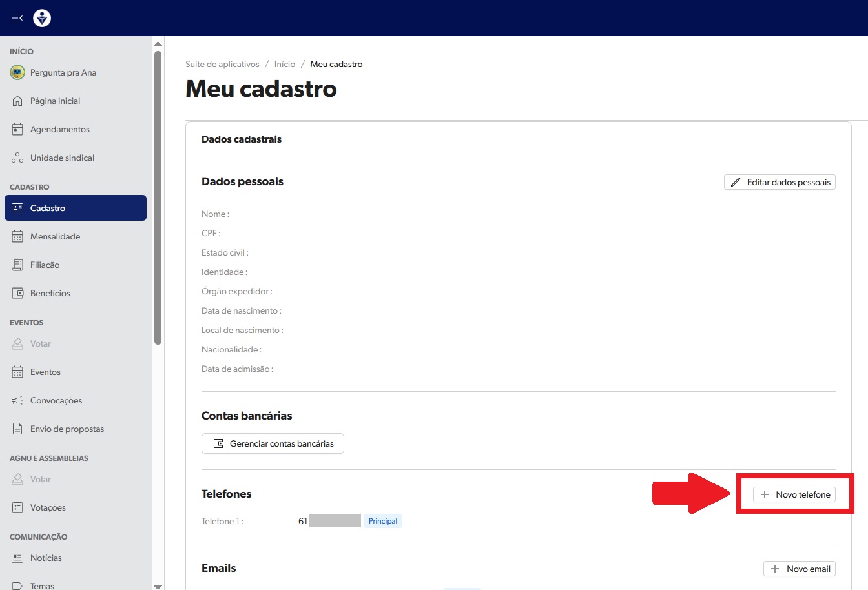Screen dimensions: 868x590
Task: Open Votações under AGNU e Assembleias
Action: point(48,507)
